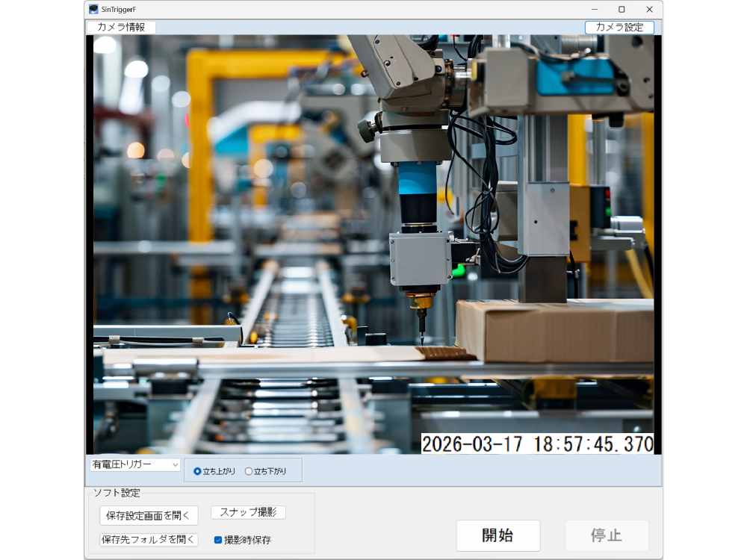Minimize the SinTriggerF window
This screenshot has width=747, height=560.
(594, 10)
